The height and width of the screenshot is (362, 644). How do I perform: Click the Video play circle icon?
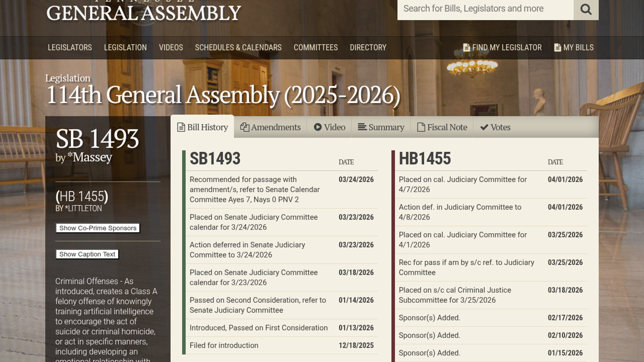coord(318,127)
